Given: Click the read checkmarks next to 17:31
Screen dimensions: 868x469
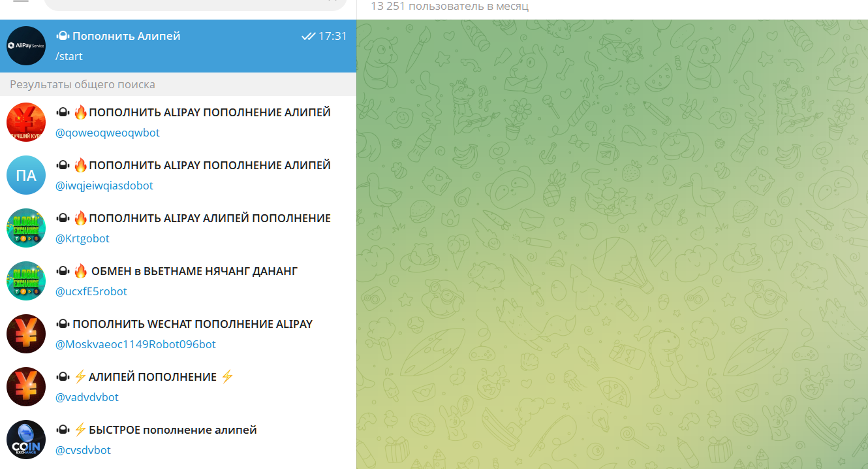Looking at the screenshot, I should coord(308,36).
